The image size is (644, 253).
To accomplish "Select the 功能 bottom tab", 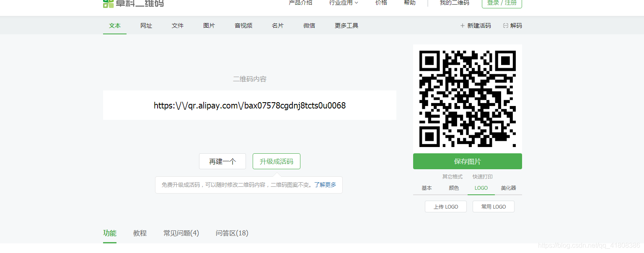I will tap(110, 233).
